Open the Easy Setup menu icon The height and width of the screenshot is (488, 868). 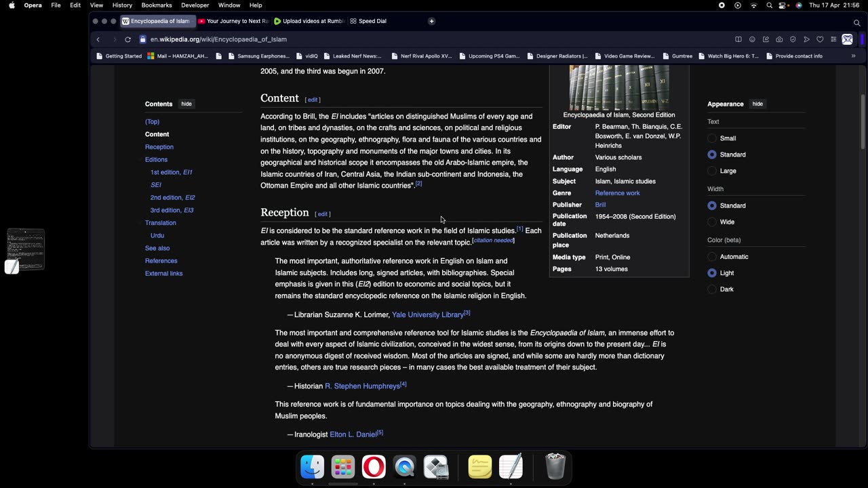(x=833, y=39)
